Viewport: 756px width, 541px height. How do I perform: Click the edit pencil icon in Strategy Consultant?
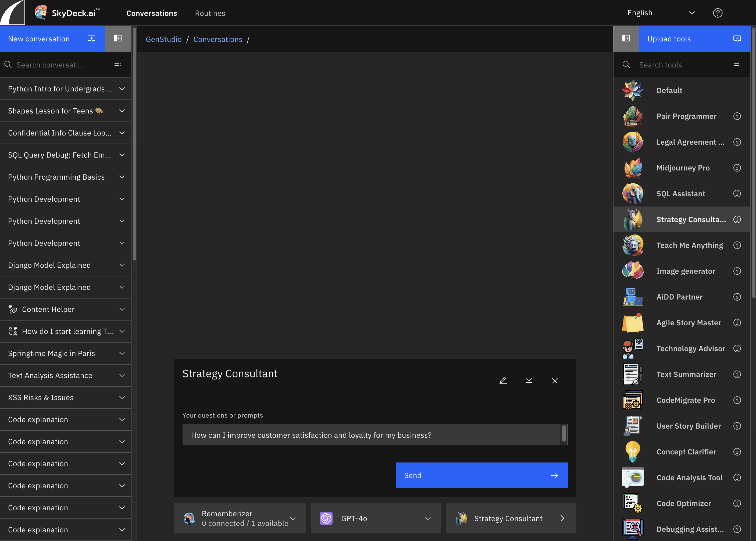[x=503, y=380]
